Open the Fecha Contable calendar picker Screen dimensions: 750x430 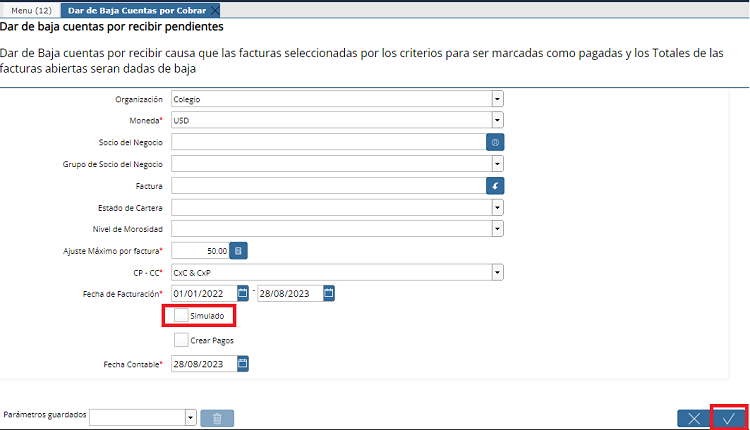[243, 364]
